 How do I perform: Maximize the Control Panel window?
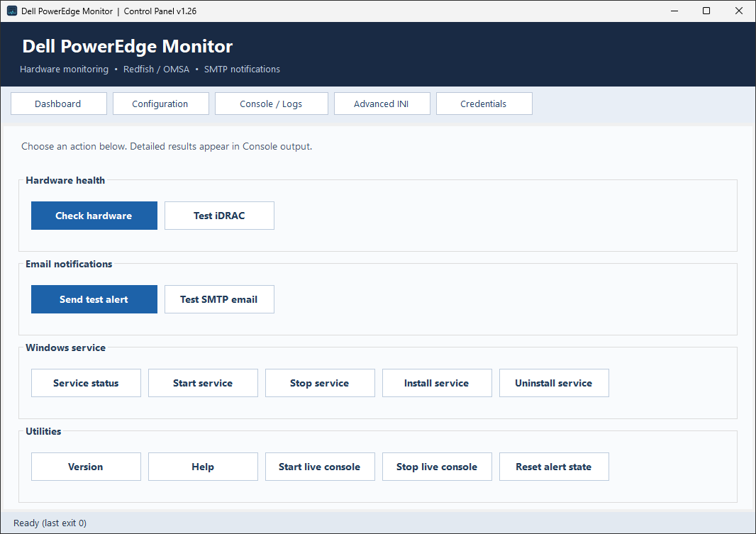point(706,11)
